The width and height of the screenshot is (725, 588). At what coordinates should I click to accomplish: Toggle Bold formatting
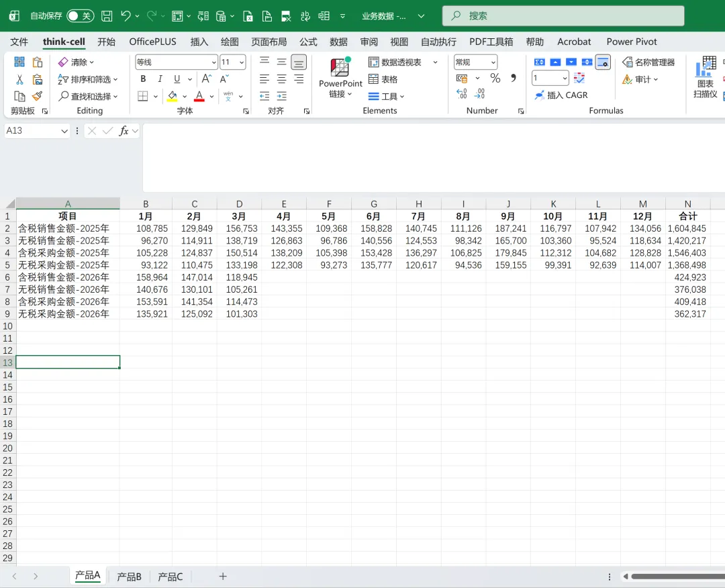(x=144, y=79)
